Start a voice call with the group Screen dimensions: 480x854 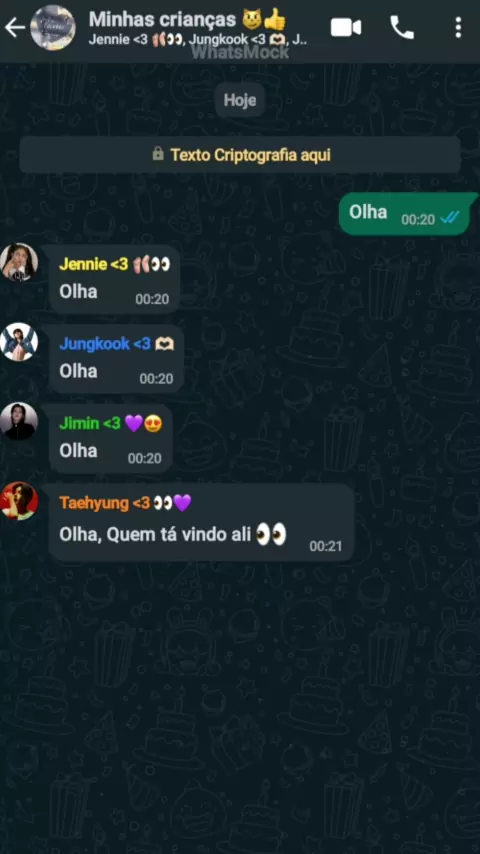pos(402,28)
